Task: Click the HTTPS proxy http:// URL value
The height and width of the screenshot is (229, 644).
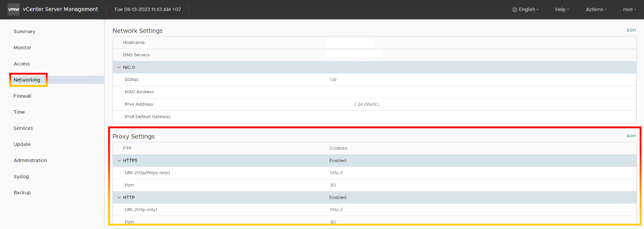Action: 337,173
